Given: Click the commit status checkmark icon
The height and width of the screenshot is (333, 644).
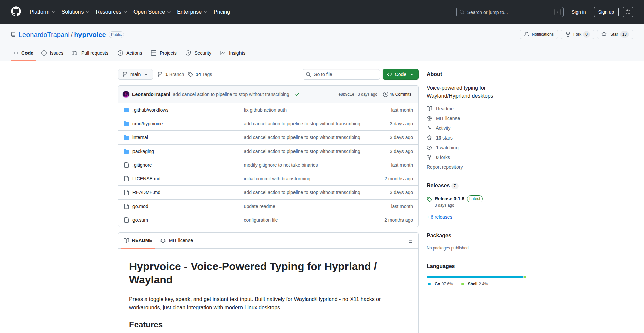Looking at the screenshot, I should click(297, 95).
